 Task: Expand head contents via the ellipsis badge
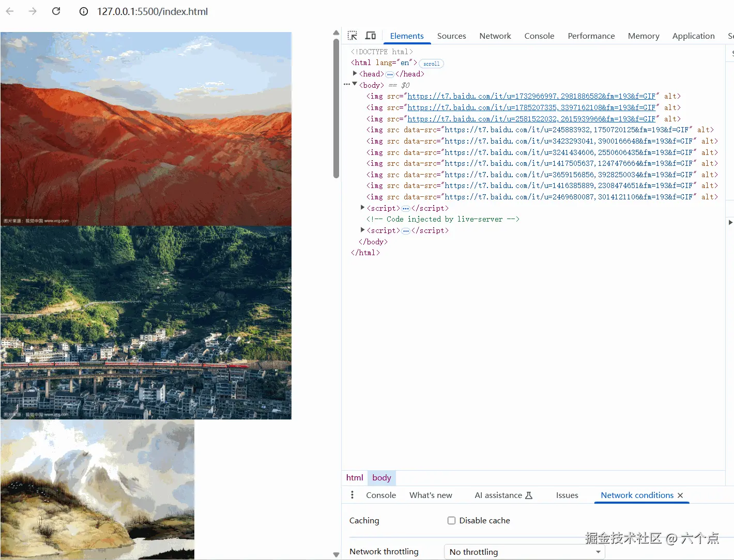[390, 74]
